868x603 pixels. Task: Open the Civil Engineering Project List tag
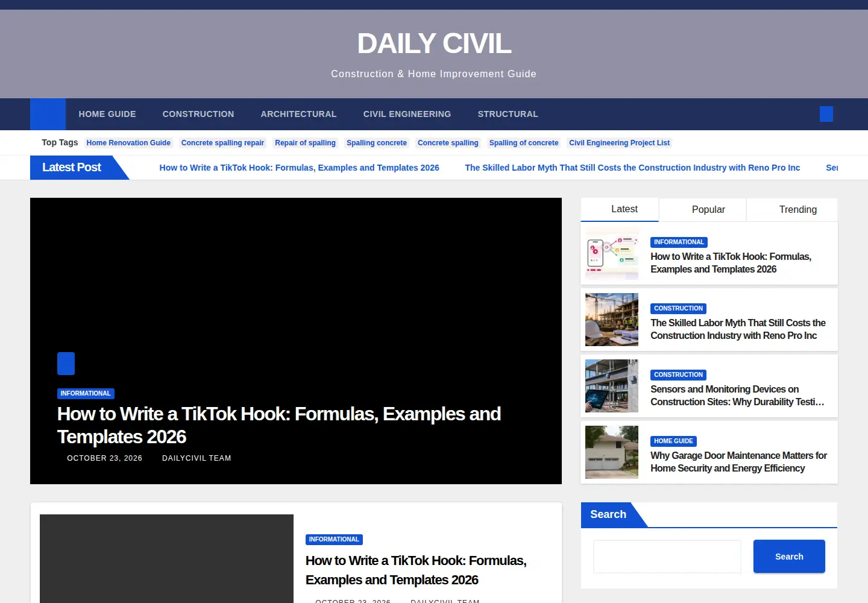click(x=620, y=143)
